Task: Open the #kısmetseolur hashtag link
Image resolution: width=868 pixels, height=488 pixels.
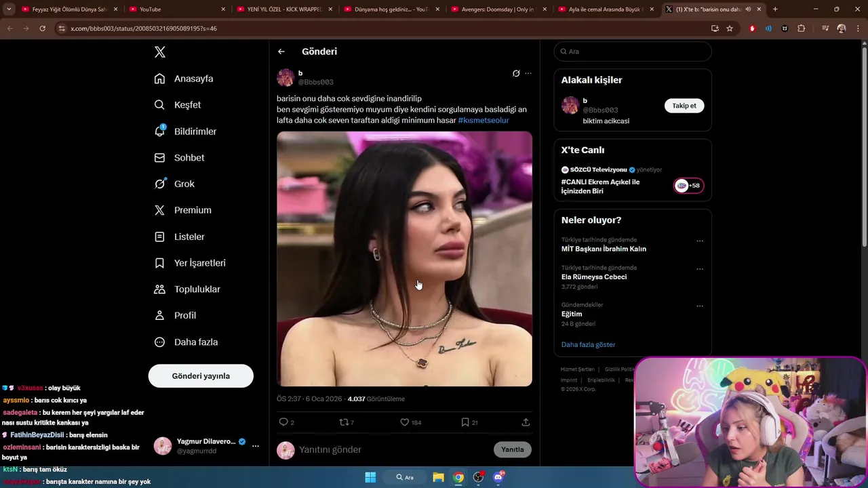Action: coord(484,121)
